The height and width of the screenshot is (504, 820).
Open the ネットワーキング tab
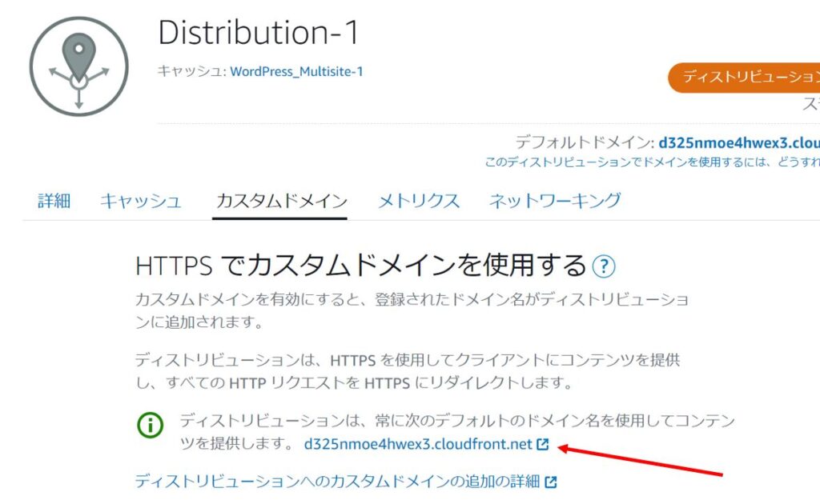click(555, 201)
